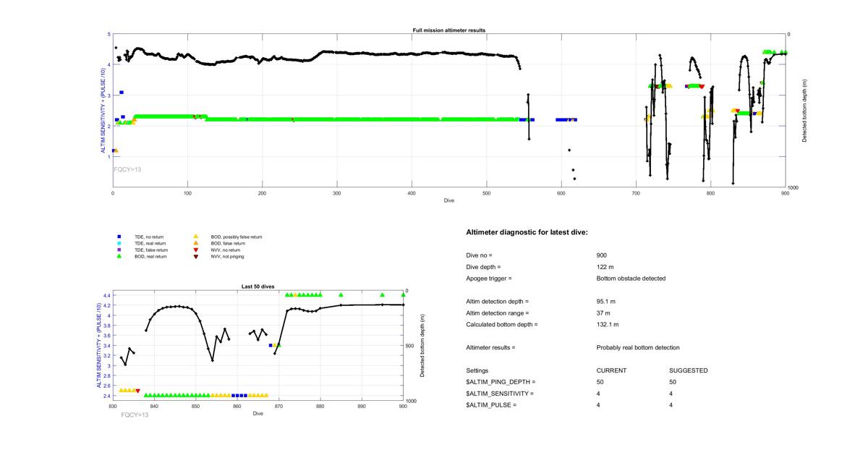Click the current $ALTIM_PING_DEPTH value 50
The image size is (868, 450).
[x=600, y=382]
